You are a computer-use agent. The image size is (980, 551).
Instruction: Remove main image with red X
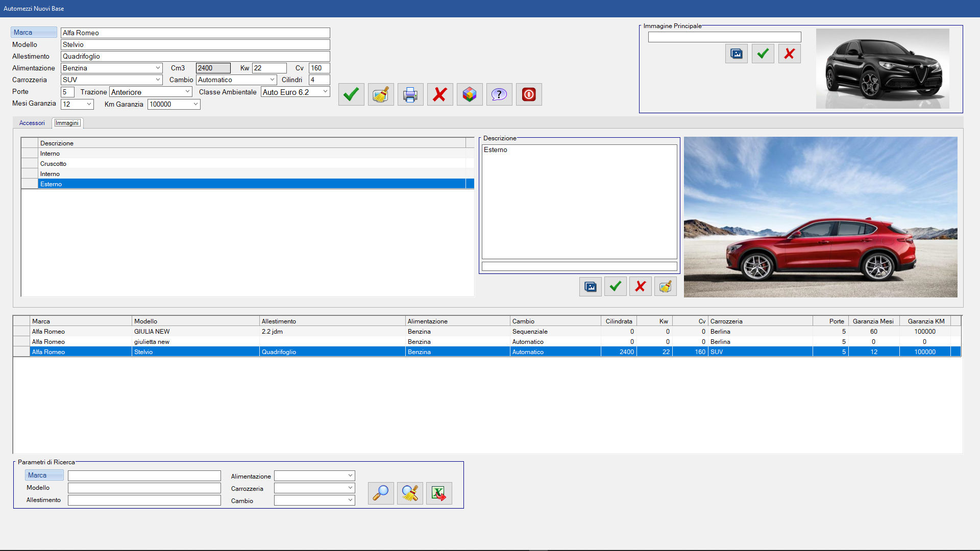coord(789,54)
